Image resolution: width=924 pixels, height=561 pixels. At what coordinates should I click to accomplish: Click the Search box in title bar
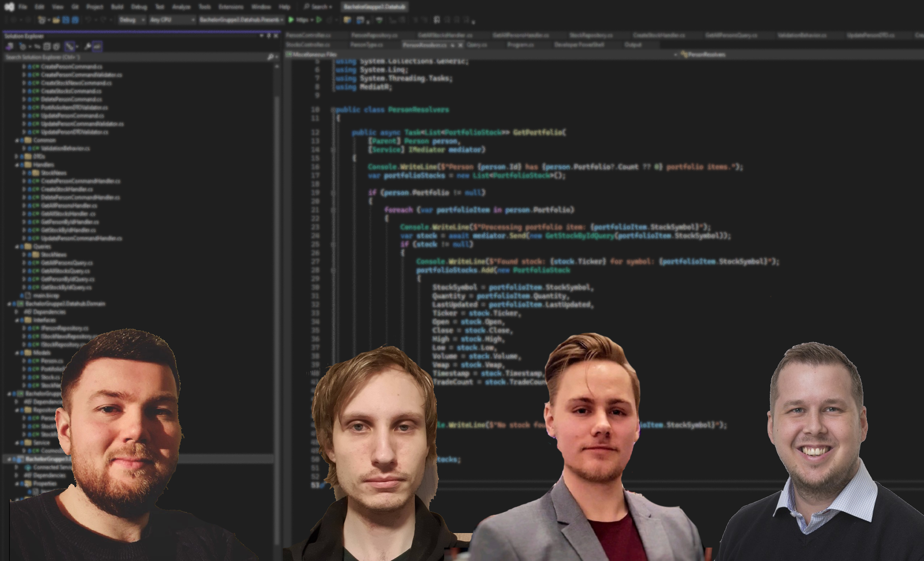coord(318,7)
